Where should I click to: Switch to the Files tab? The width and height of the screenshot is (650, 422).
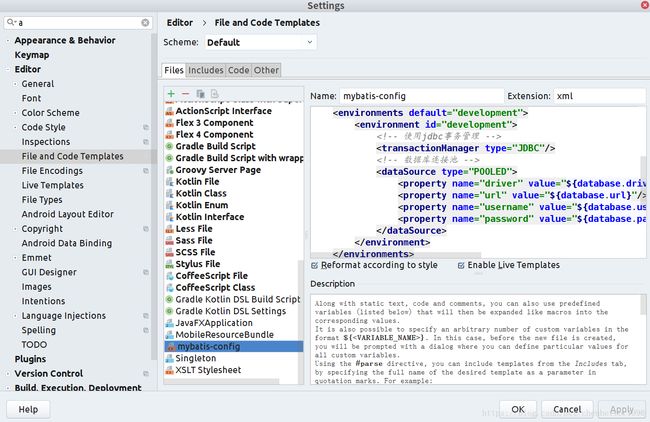[174, 70]
